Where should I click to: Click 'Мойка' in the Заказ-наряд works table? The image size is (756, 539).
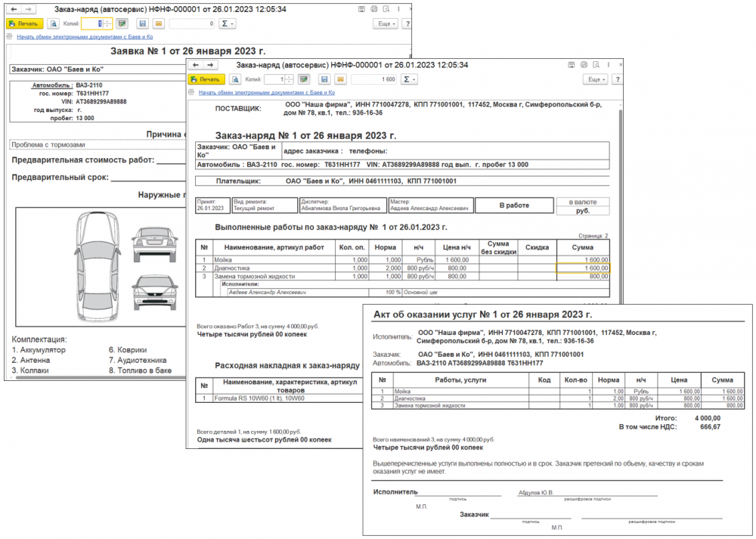coord(223,260)
